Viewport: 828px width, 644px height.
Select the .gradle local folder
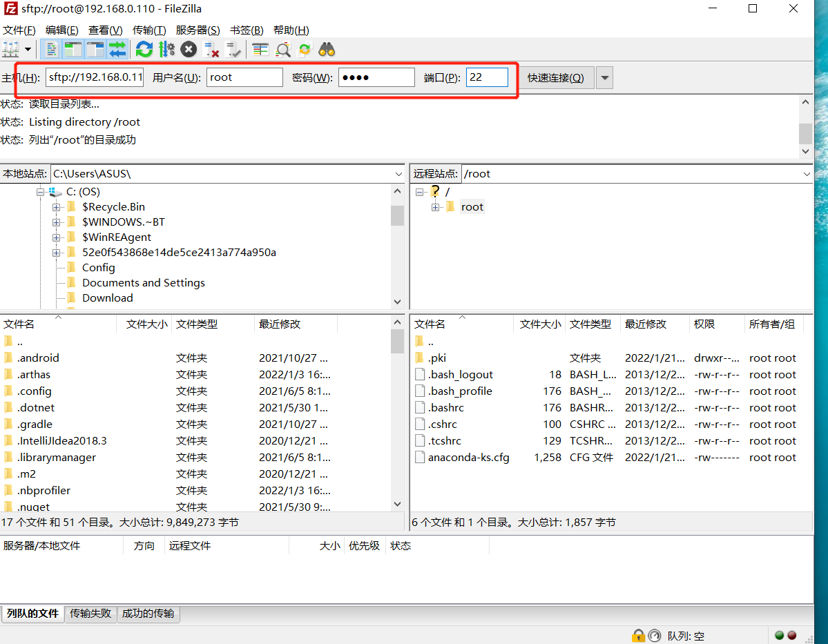tap(35, 425)
